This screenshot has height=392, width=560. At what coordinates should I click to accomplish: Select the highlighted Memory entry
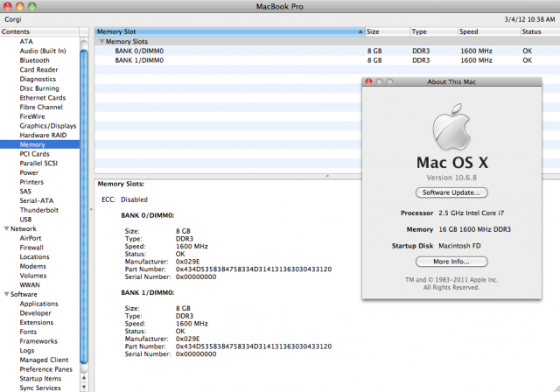(39, 144)
